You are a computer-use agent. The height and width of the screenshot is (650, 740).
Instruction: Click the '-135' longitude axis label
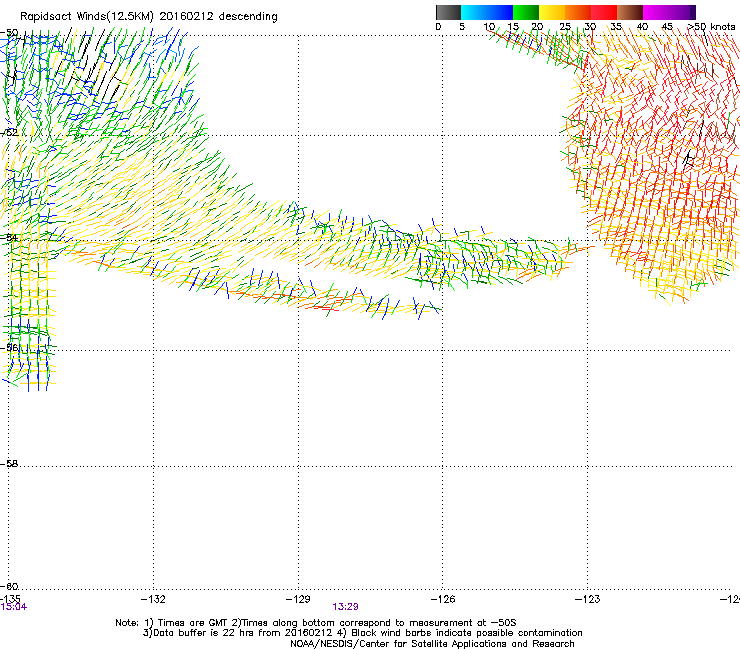[x=10, y=599]
